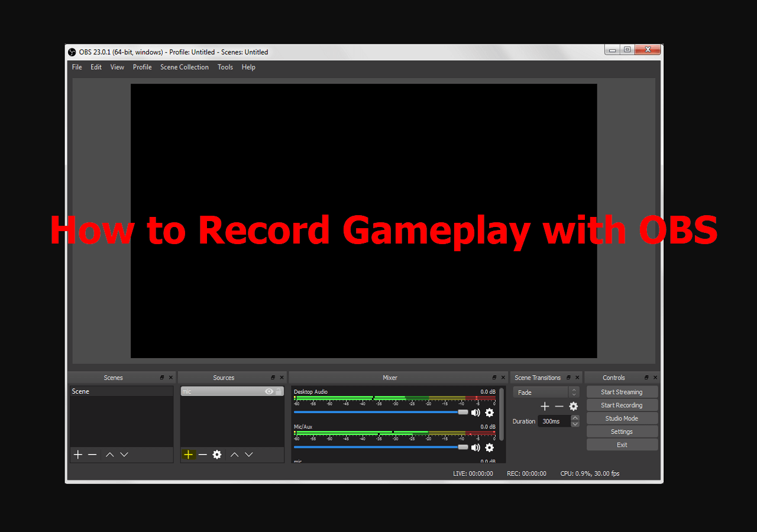The width and height of the screenshot is (757, 532).
Task: Click 'Desktop Audio' label in Mixer
Action: click(x=310, y=392)
